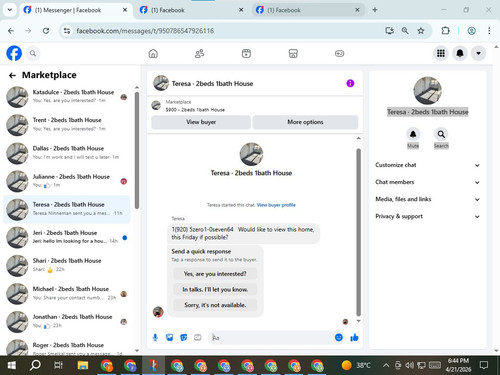Open the purple conversation info icon
The image size is (500, 375).
click(x=350, y=83)
